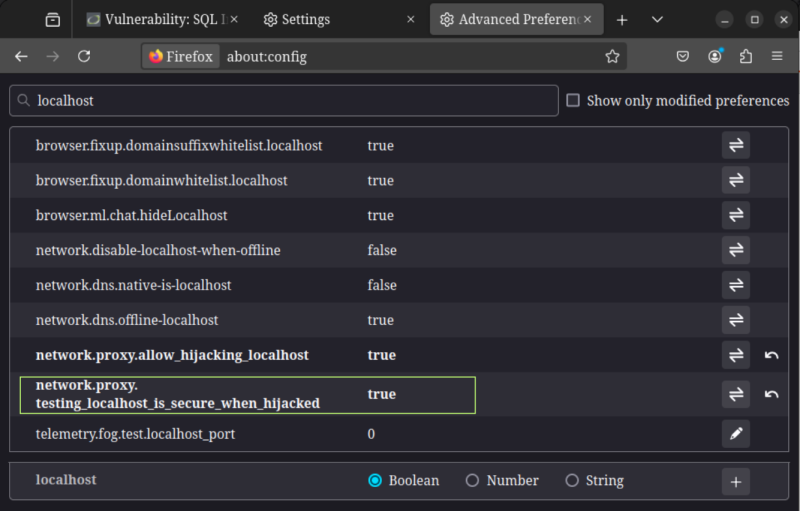The width and height of the screenshot is (800, 511).
Task: Toggle network.disable-localhost-when-offline value
Action: tap(736, 250)
